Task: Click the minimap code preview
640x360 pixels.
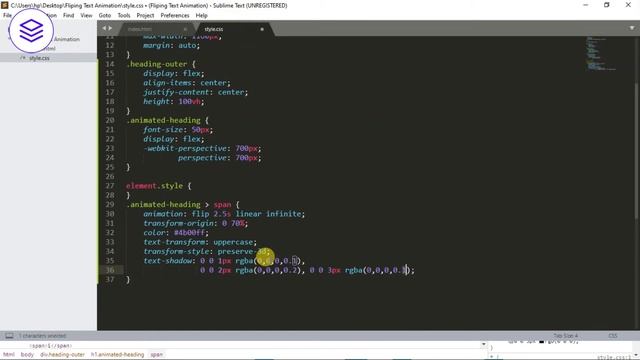Action: pos(601,54)
